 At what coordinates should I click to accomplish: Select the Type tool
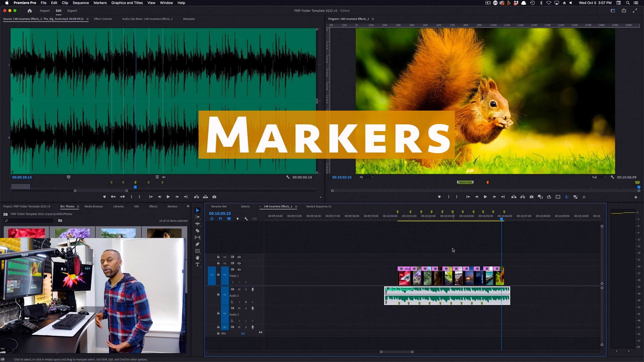pos(198,264)
